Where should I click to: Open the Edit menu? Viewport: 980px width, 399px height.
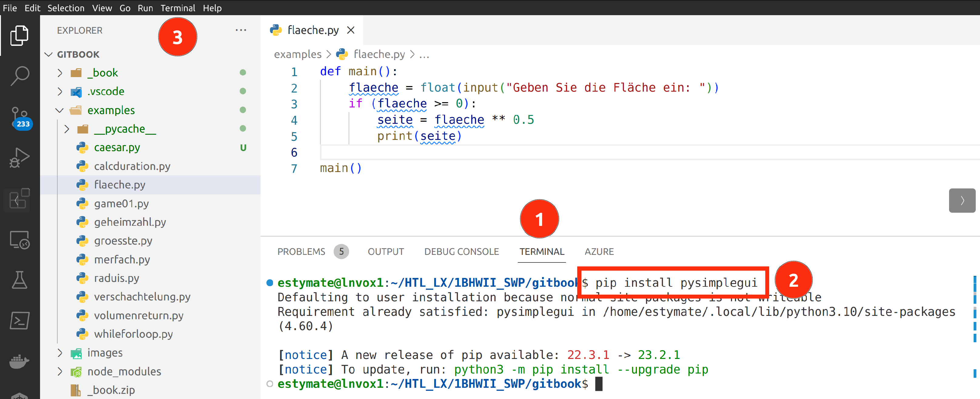pyautogui.click(x=32, y=8)
